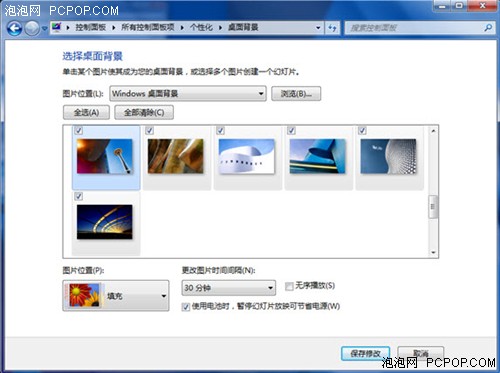Click the 全部清除(C) button
This screenshot has height=373, width=500.
[144, 112]
